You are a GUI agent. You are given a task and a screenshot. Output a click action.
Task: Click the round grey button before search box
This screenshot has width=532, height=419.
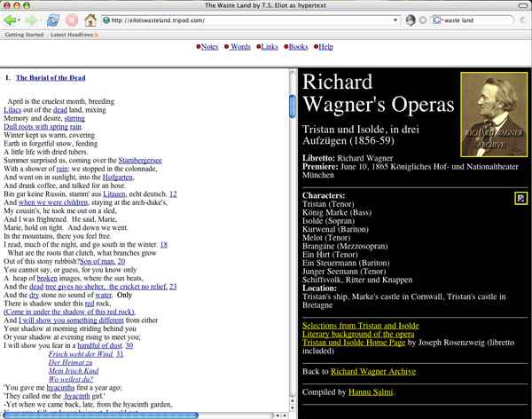tap(422, 20)
